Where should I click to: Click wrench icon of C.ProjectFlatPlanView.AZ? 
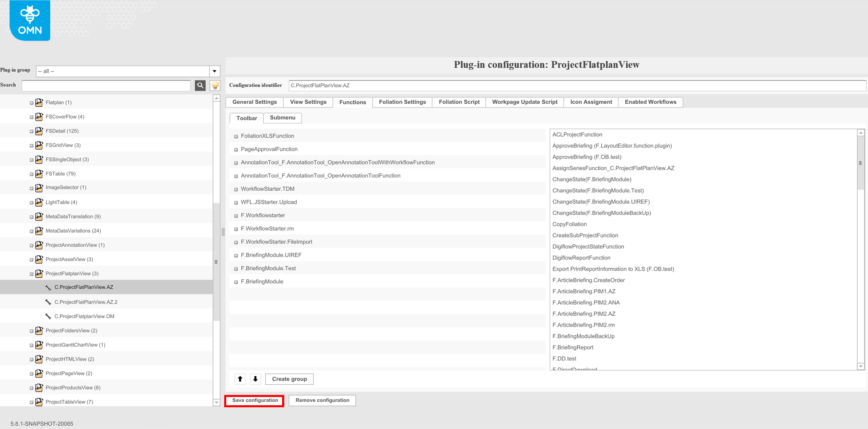48,288
